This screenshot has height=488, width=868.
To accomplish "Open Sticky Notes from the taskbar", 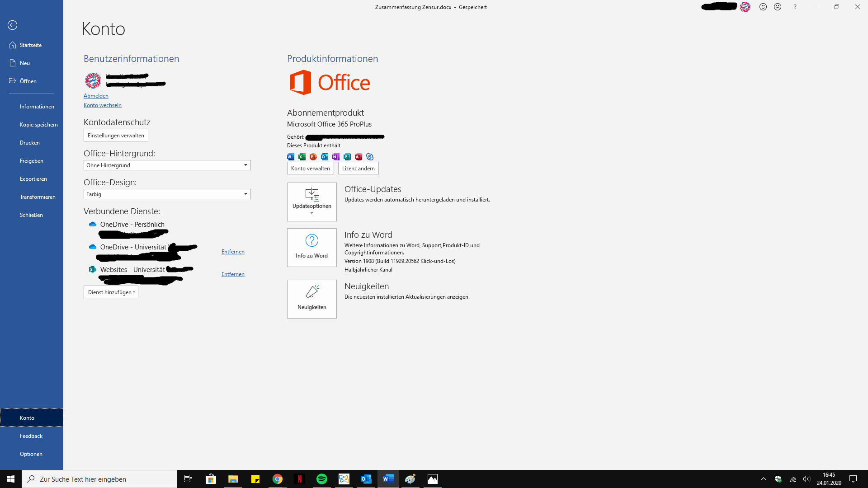I will click(255, 479).
